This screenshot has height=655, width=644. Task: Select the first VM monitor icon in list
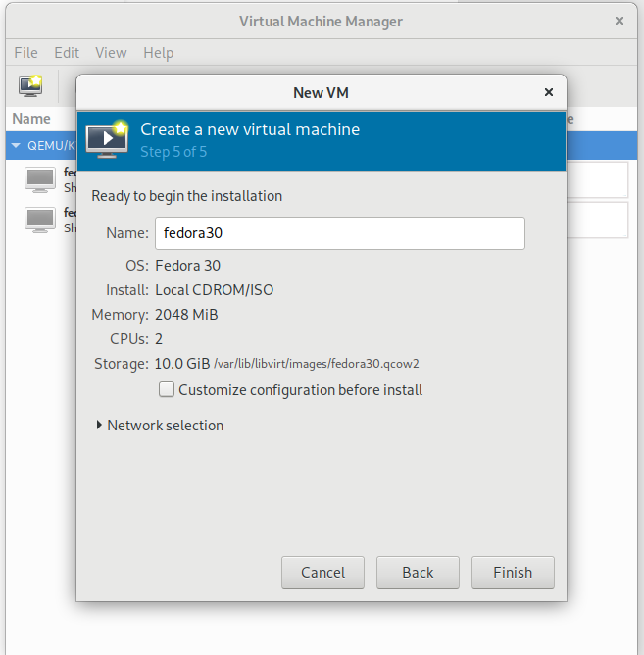coord(40,179)
